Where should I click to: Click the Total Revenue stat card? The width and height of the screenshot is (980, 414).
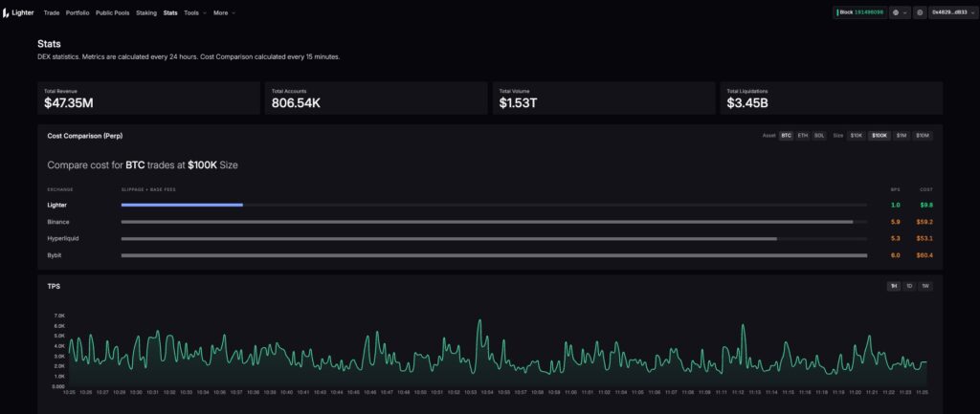[148, 98]
